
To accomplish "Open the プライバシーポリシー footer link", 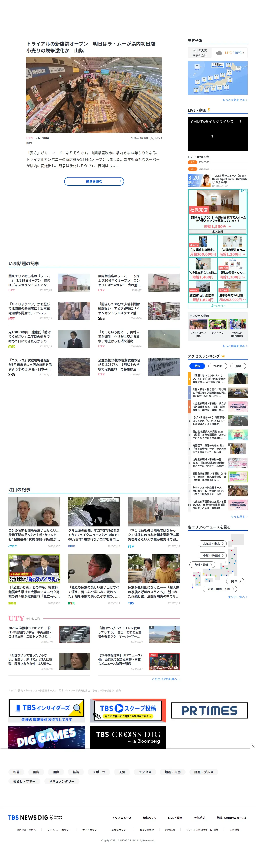I will click(59, 830).
